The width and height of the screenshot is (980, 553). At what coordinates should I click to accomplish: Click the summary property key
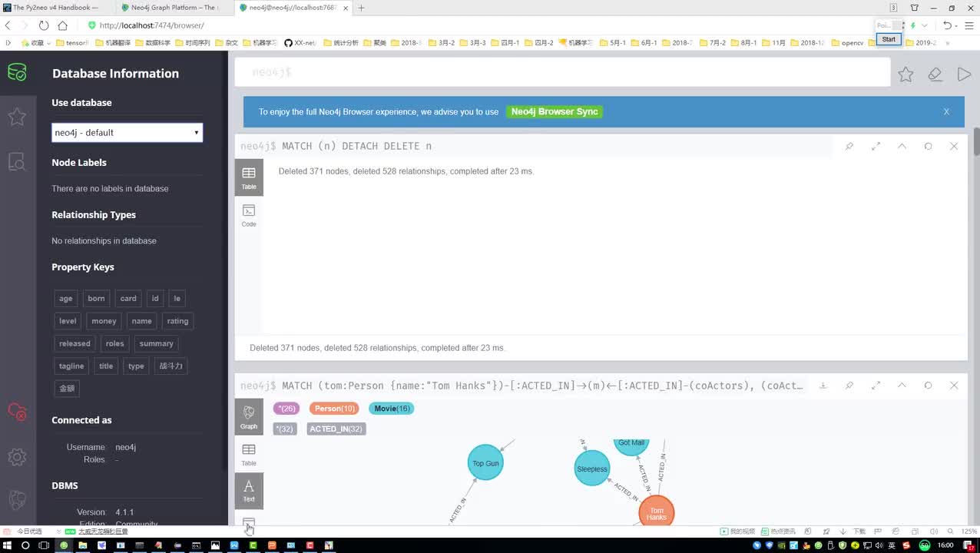point(157,343)
